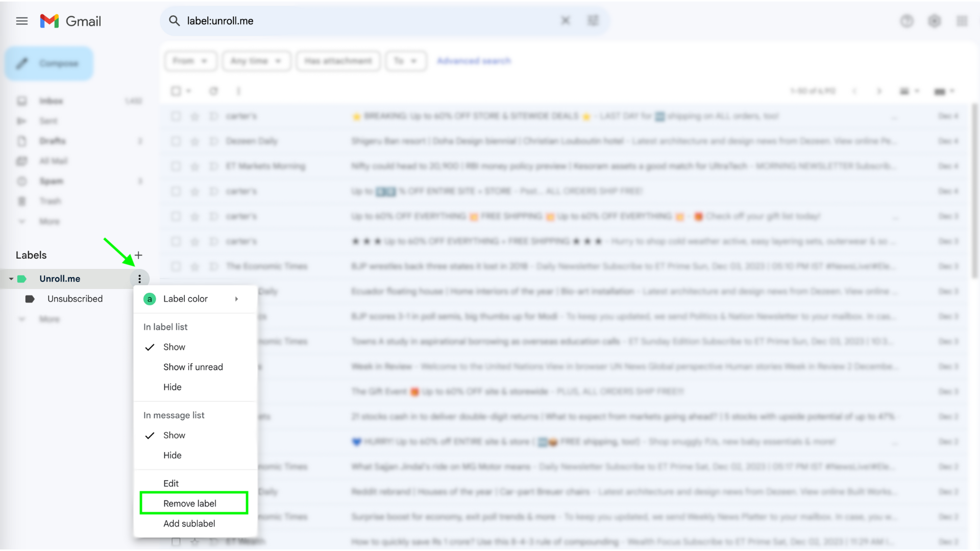Click Add sublabel menu entry
Image resolution: width=980 pixels, height=551 pixels.
pyautogui.click(x=189, y=524)
